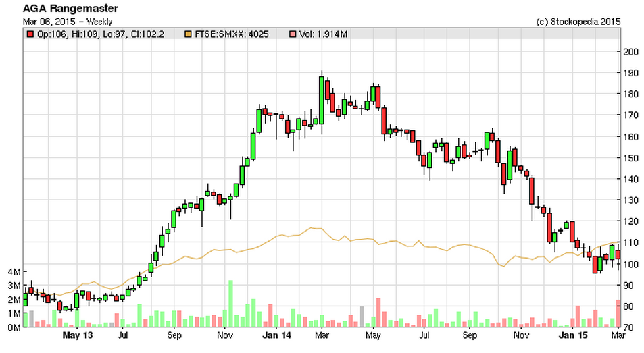Click the 160 price axis label
Image resolution: width=644 pixels, height=353 pixels.
point(630,136)
